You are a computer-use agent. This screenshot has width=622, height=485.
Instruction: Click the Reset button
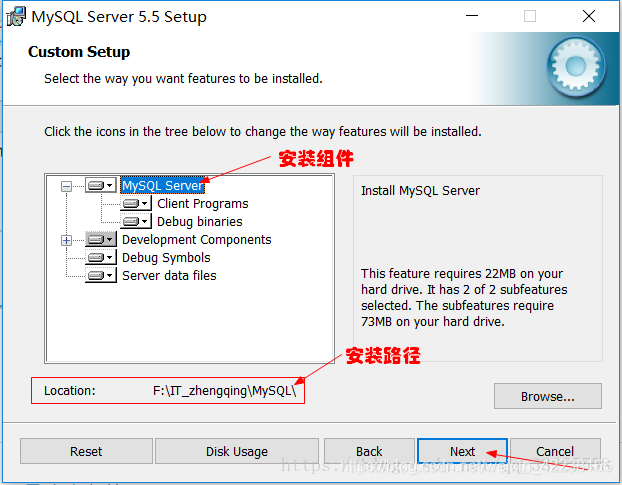pos(86,451)
